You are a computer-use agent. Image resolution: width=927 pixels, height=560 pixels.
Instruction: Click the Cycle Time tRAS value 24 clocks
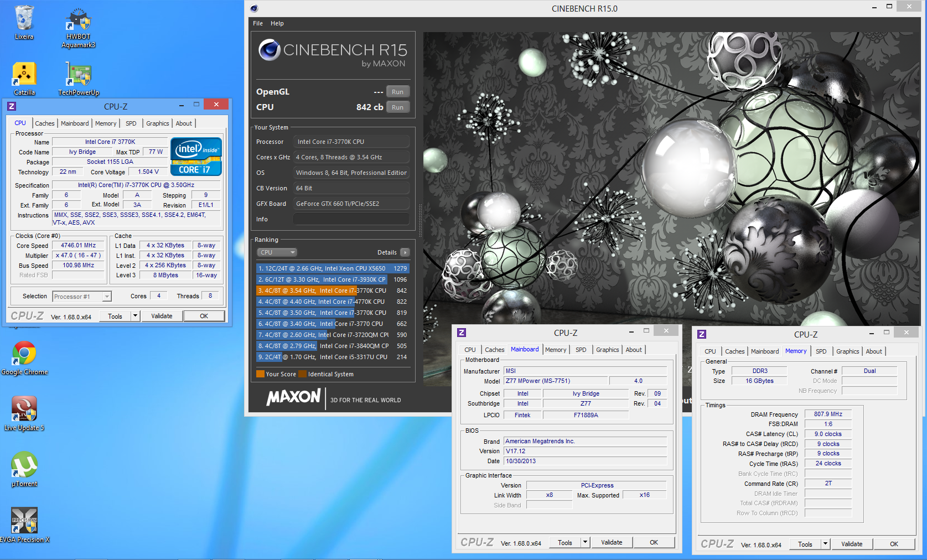[x=828, y=463]
